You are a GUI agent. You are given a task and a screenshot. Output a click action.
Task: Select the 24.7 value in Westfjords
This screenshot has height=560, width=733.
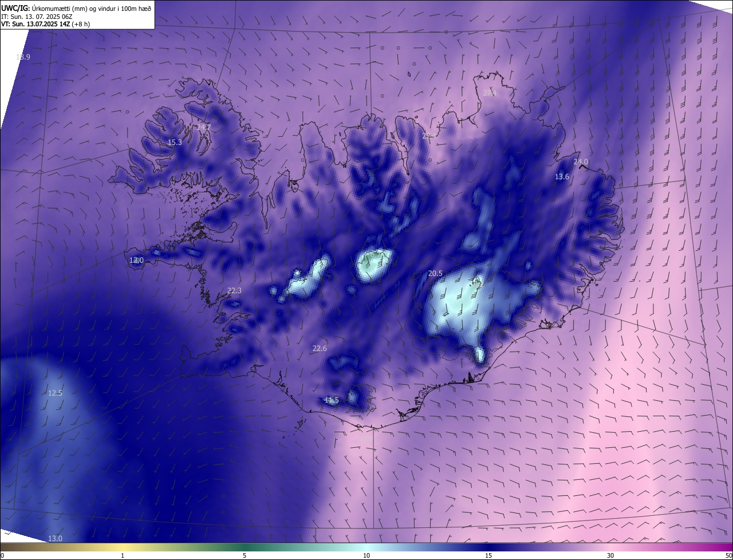(x=203, y=127)
